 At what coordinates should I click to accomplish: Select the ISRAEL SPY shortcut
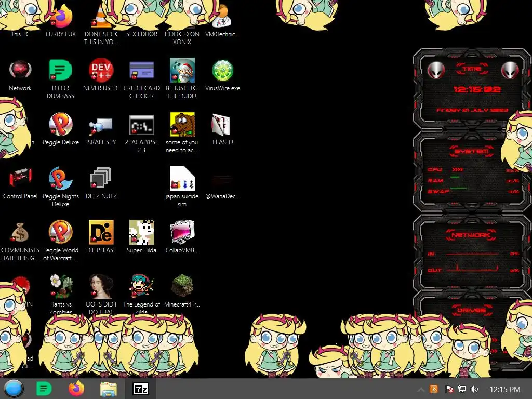click(x=101, y=130)
